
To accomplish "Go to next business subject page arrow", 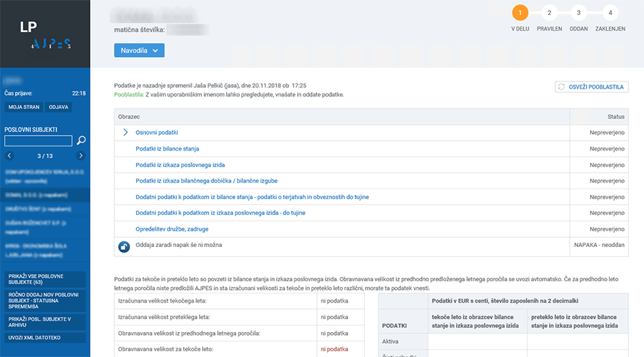I will [81, 156].
